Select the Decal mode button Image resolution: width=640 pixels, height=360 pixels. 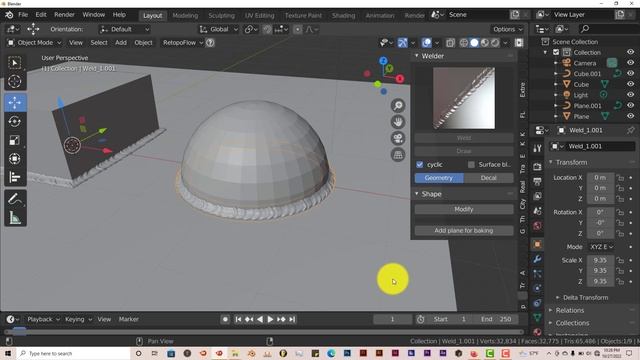tap(489, 178)
